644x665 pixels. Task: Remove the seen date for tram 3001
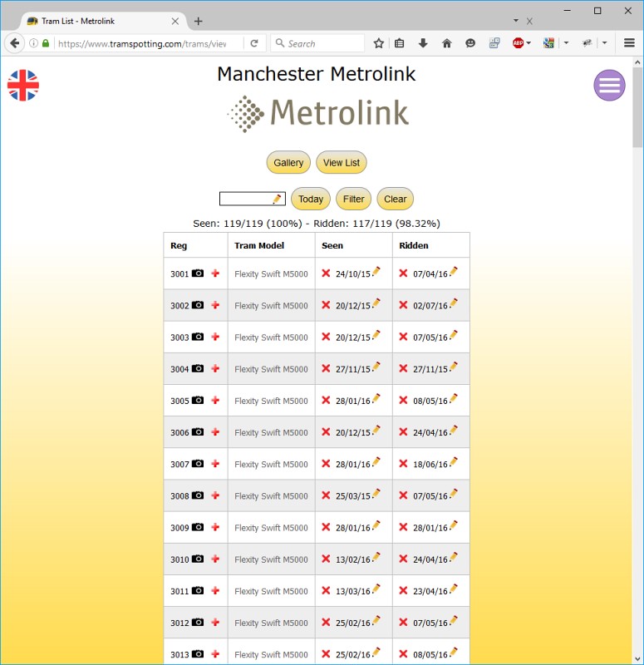(x=326, y=273)
